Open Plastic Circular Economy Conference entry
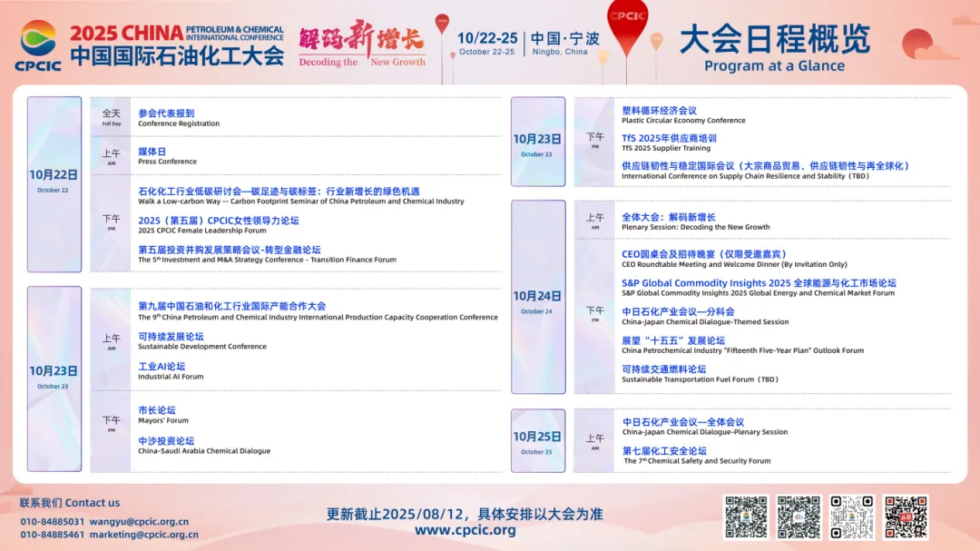Screen dimensions: 980x551 (683, 115)
